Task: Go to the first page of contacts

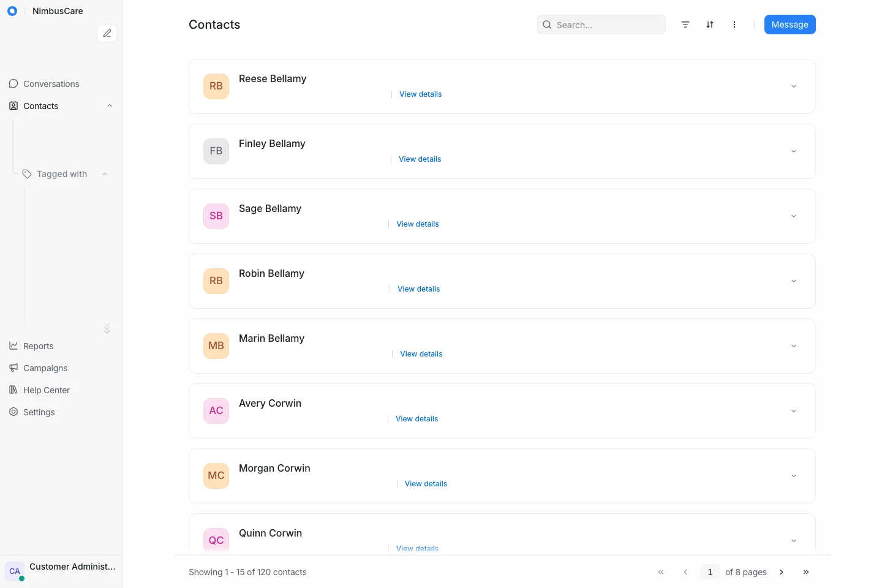Action: (x=661, y=572)
